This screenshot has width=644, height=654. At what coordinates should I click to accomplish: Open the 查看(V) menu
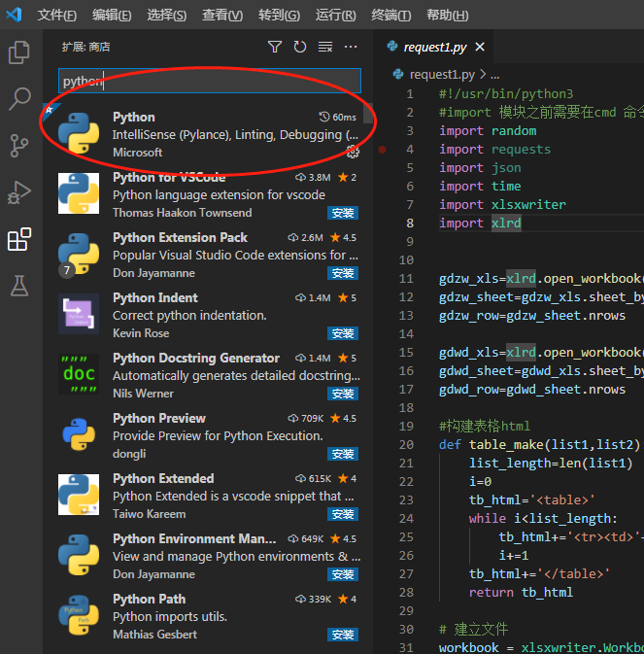click(222, 15)
